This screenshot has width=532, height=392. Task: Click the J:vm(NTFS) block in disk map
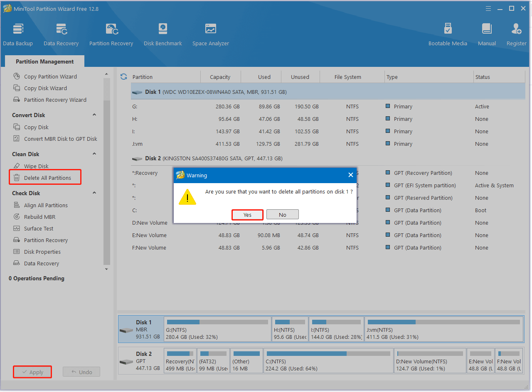click(x=444, y=329)
